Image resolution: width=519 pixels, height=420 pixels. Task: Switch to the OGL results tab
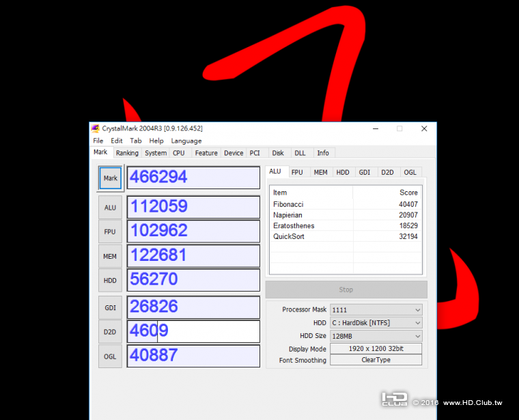pyautogui.click(x=410, y=172)
